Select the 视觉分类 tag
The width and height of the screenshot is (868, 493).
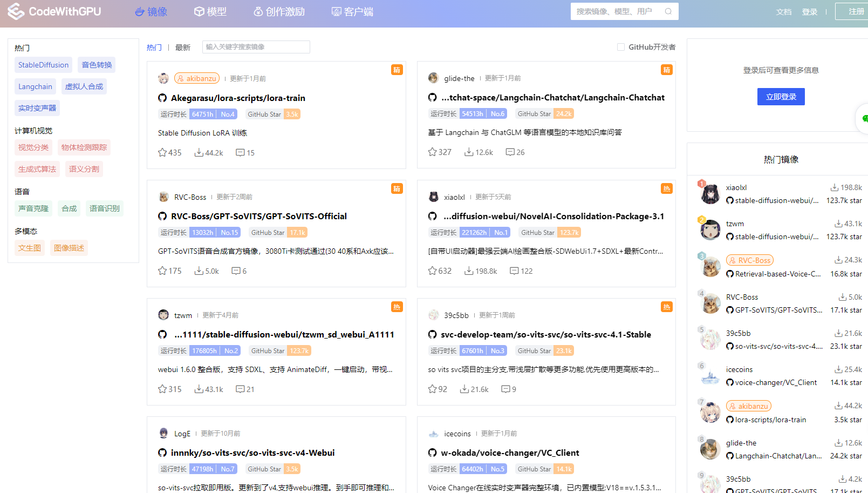pyautogui.click(x=33, y=147)
